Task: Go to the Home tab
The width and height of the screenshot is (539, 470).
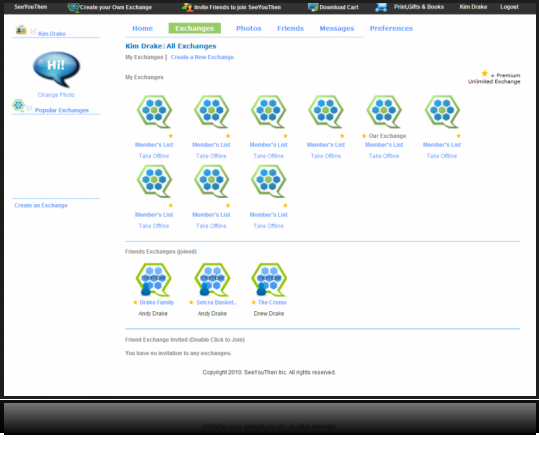Action: point(142,29)
